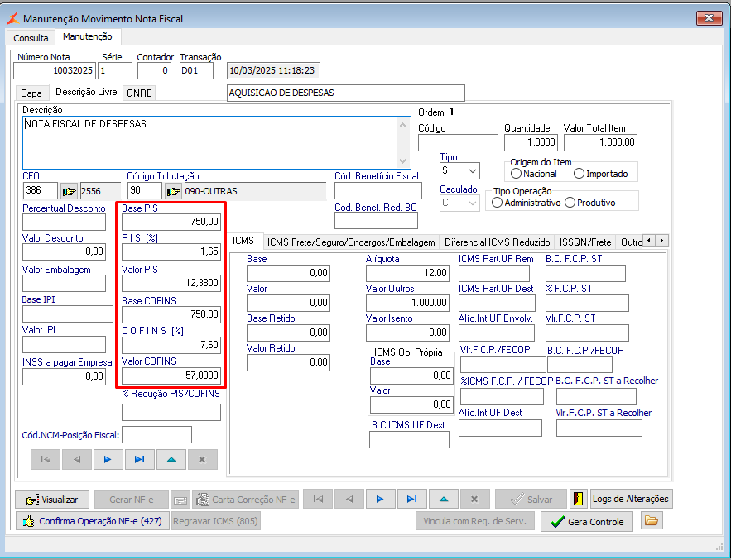Jump to last item in item navigator
The height and width of the screenshot is (560, 731).
(x=139, y=459)
